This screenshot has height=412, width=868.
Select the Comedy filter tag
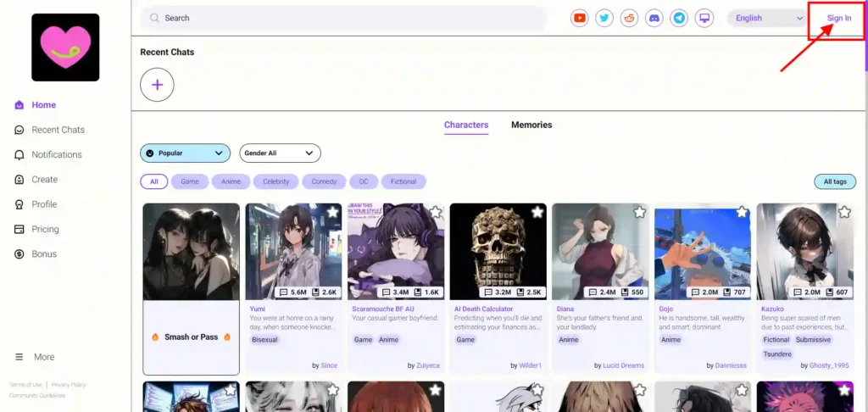[x=324, y=181]
